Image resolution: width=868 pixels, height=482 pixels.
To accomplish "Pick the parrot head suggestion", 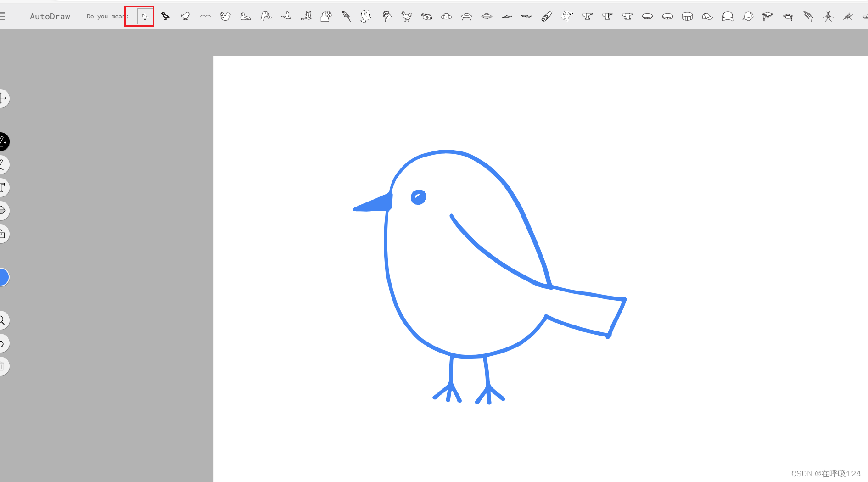I will pyautogui.click(x=326, y=17).
